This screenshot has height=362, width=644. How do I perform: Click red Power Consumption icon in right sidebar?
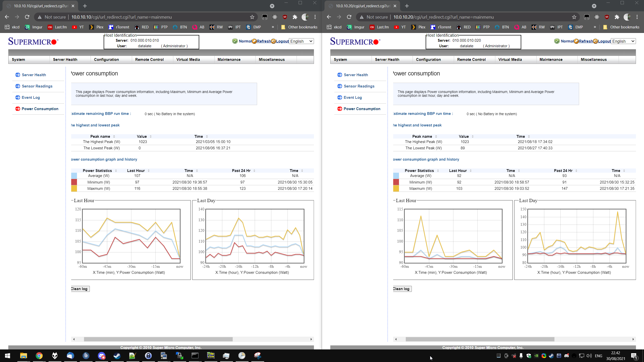coord(340,109)
